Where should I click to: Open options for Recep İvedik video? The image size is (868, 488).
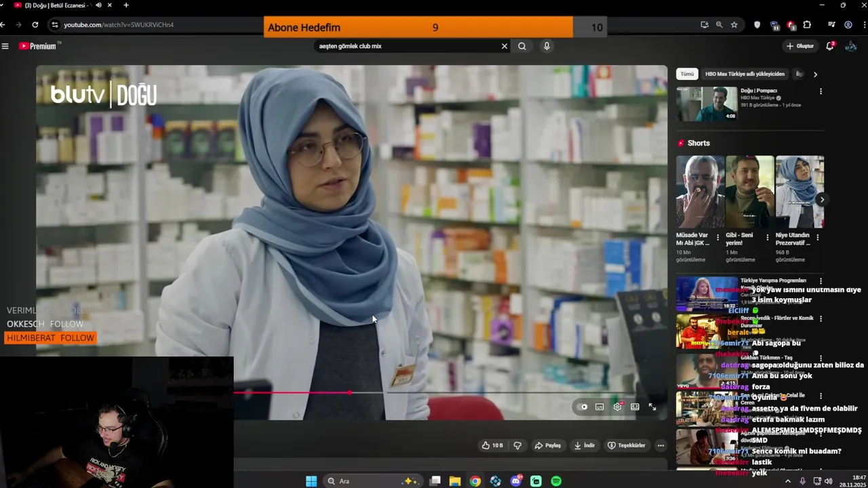(821, 319)
